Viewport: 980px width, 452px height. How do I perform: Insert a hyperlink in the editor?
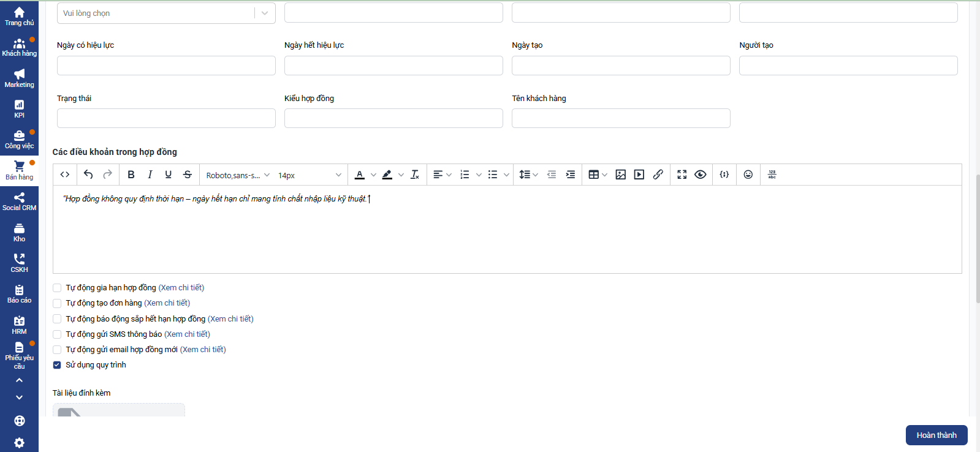(658, 175)
